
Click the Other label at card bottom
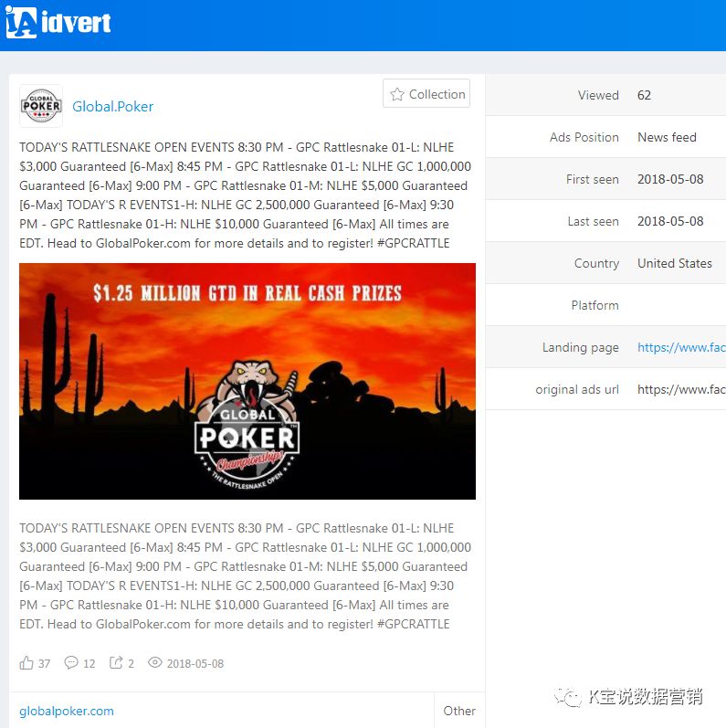459,711
